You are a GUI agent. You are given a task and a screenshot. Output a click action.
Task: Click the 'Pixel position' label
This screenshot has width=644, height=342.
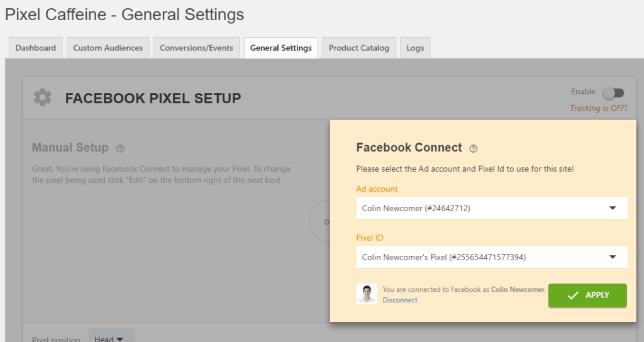pyautogui.click(x=56, y=339)
